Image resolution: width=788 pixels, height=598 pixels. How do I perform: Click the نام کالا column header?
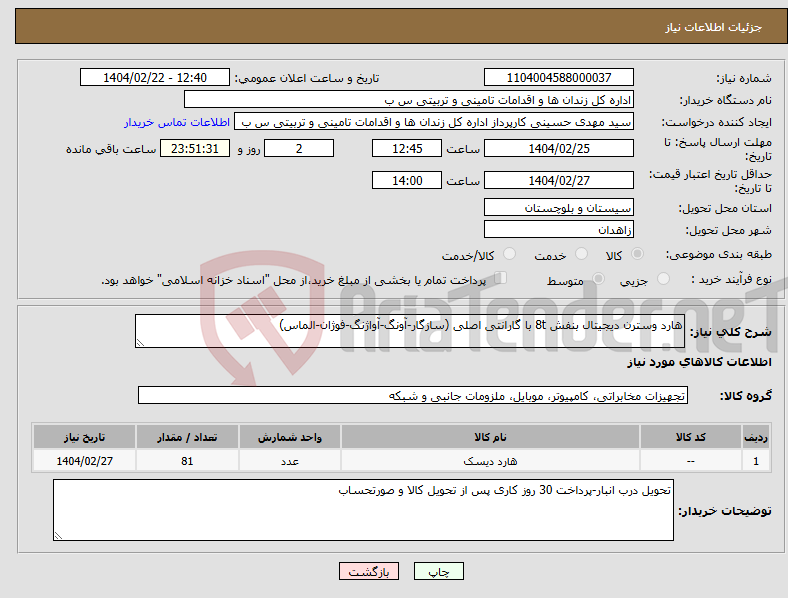pos(490,437)
